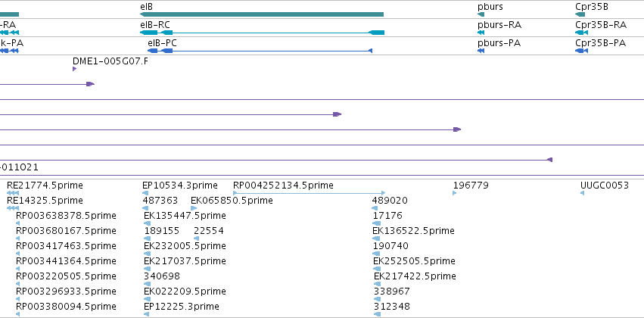This screenshot has width=644, height=318.
Task: Open EK135447.5prime EST feature
Action: (146, 223)
